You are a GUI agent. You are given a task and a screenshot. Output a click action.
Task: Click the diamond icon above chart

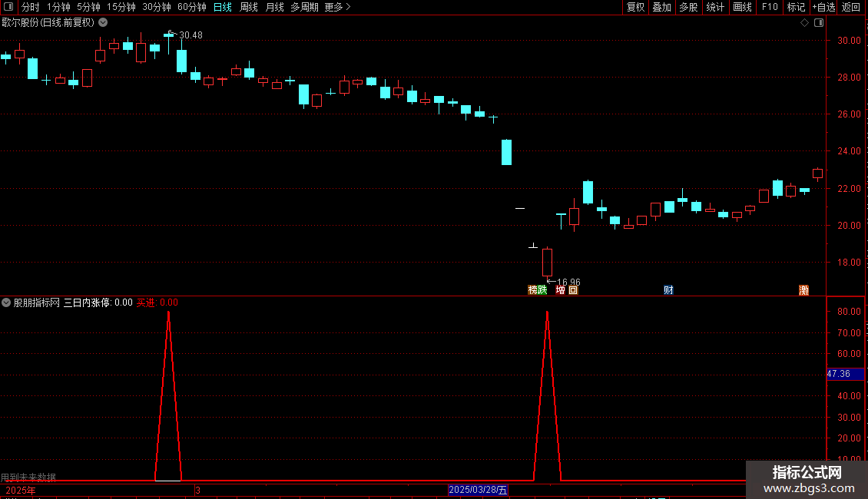click(804, 23)
